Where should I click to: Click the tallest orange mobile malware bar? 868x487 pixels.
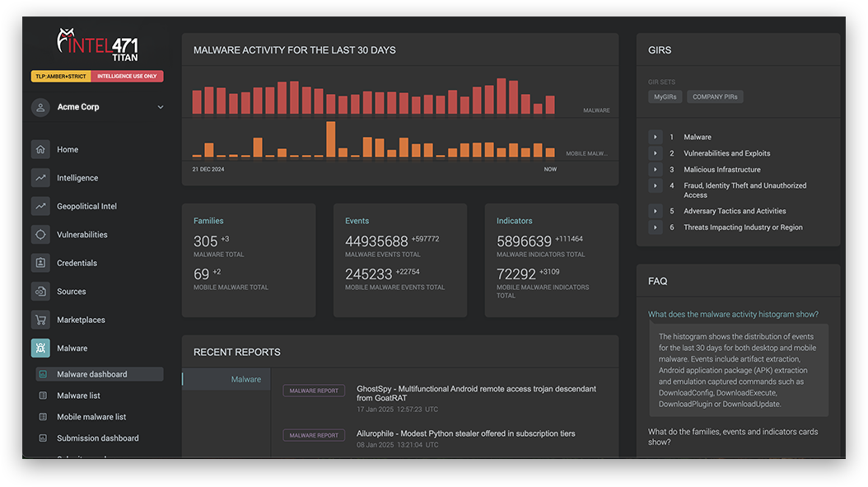pos(331,139)
